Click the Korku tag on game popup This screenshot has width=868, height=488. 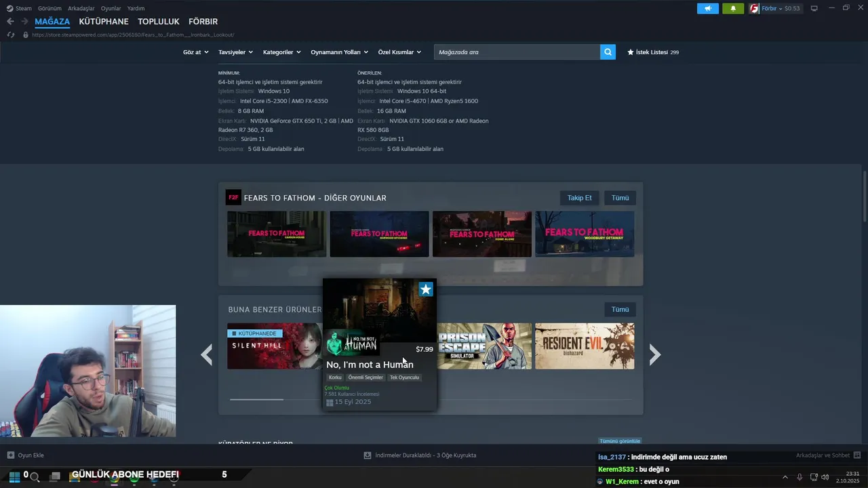[x=335, y=378]
